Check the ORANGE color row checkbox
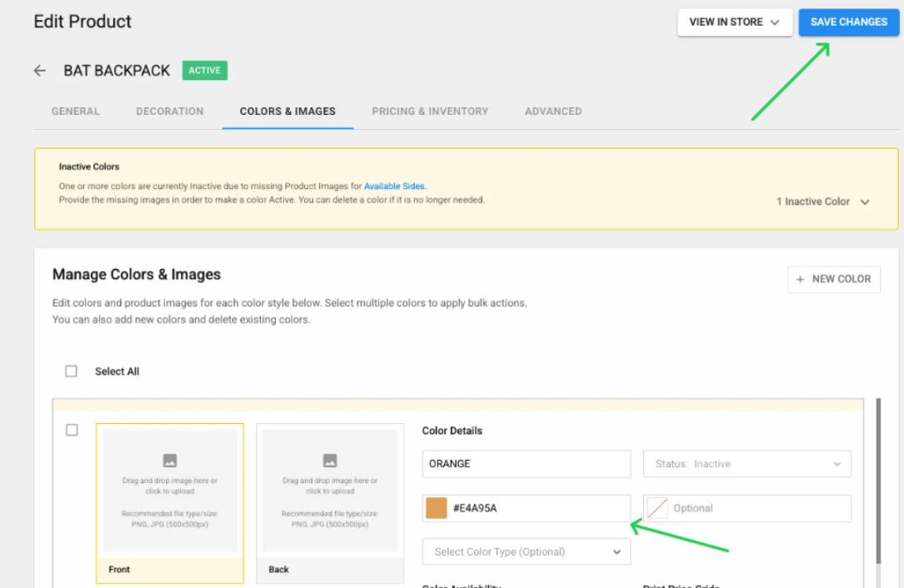Image resolution: width=904 pixels, height=588 pixels. [72, 430]
